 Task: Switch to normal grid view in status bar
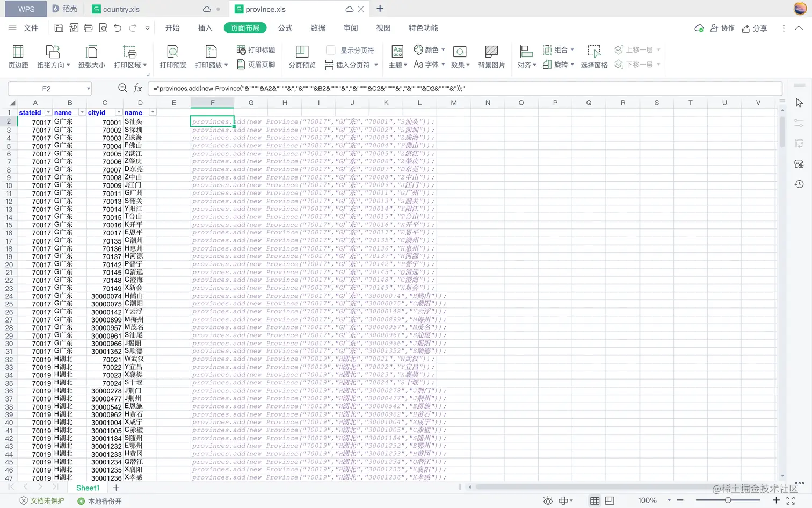(595, 500)
